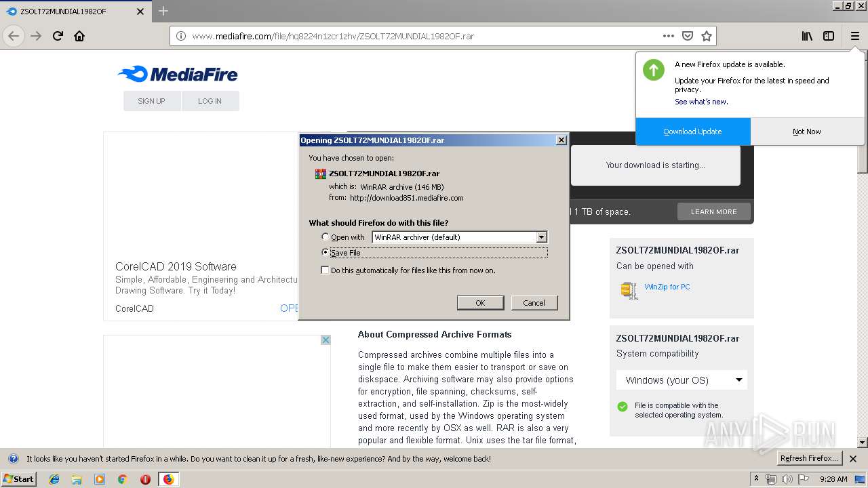Open the Windows (your OS) compatibility dropdown
The height and width of the screenshot is (488, 868).
click(682, 380)
